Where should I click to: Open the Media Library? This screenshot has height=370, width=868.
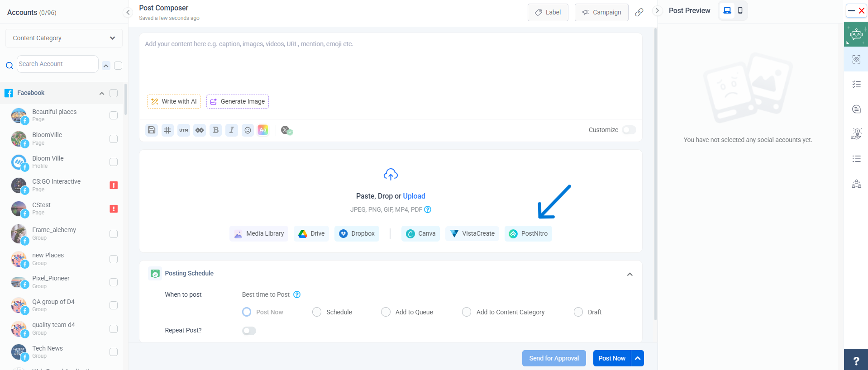point(259,233)
